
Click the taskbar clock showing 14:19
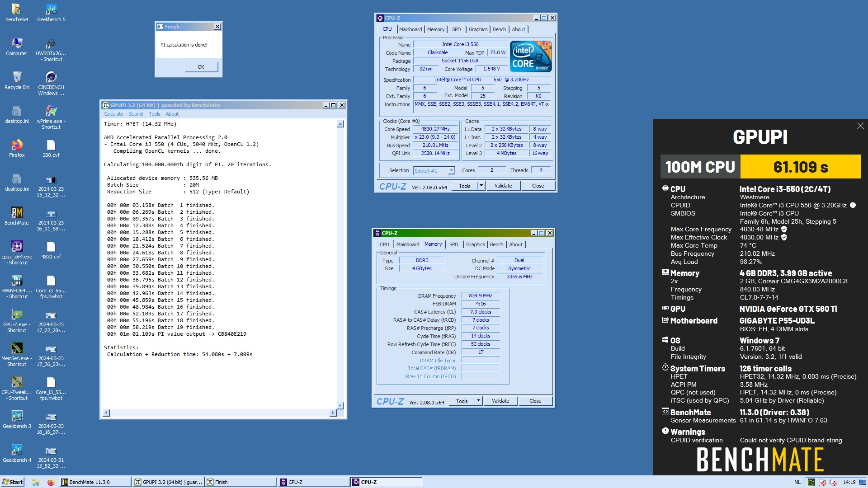[x=849, y=482]
